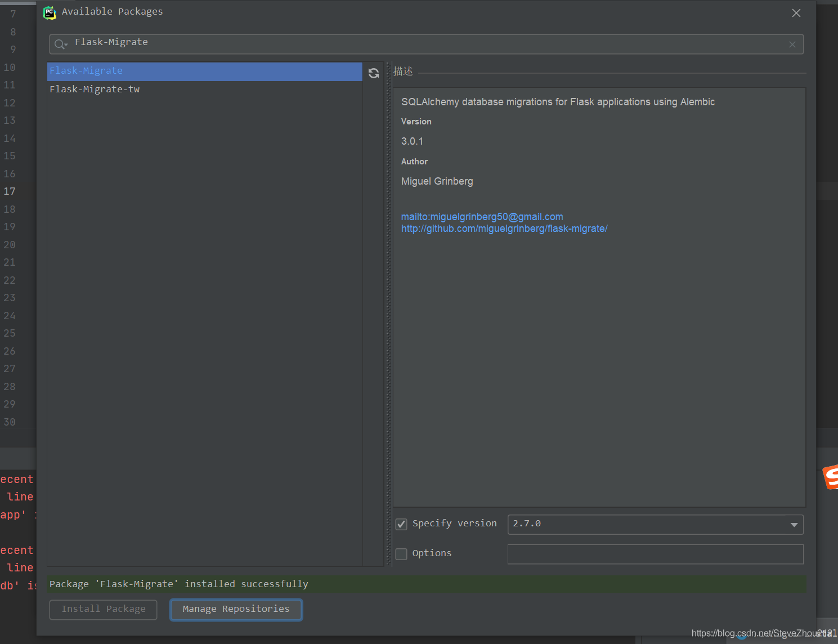Click line number 17 in editor gutter
838x644 pixels.
(x=10, y=191)
